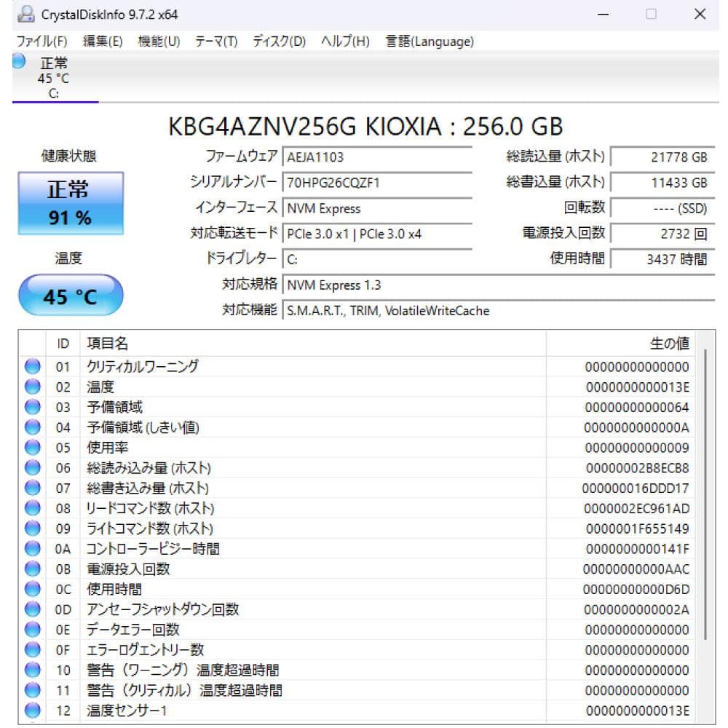The height and width of the screenshot is (728, 728).
Task: Click the firmware field AEJA1103
Action: 377,157
